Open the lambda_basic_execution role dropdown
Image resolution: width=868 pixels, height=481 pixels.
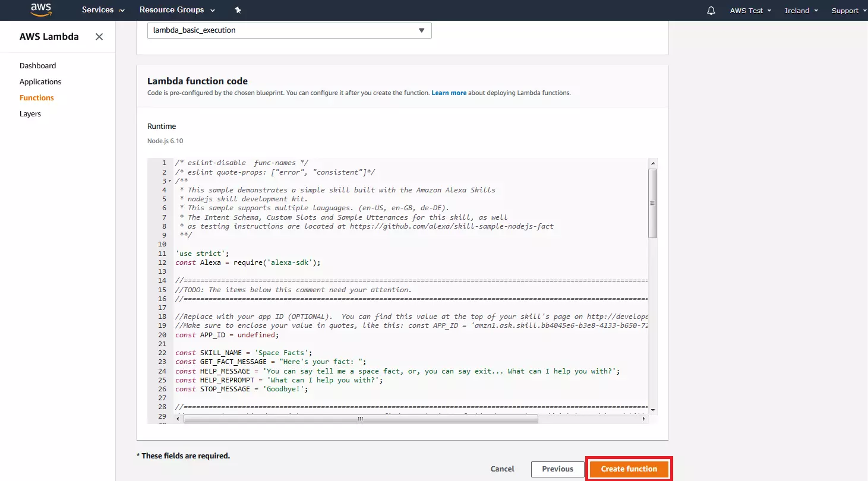pyautogui.click(x=289, y=30)
